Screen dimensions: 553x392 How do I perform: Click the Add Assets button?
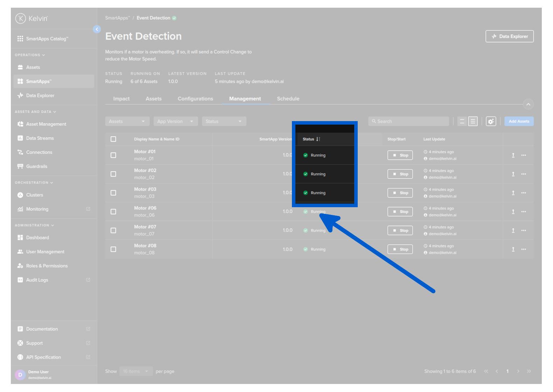pos(519,121)
